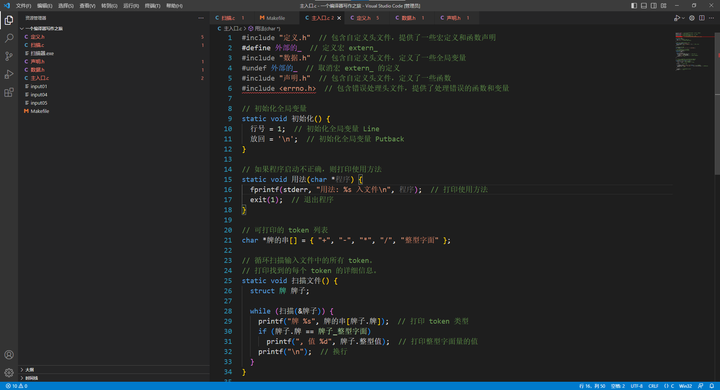Open the Extensions view
This screenshot has height=390, width=720.
[9, 92]
